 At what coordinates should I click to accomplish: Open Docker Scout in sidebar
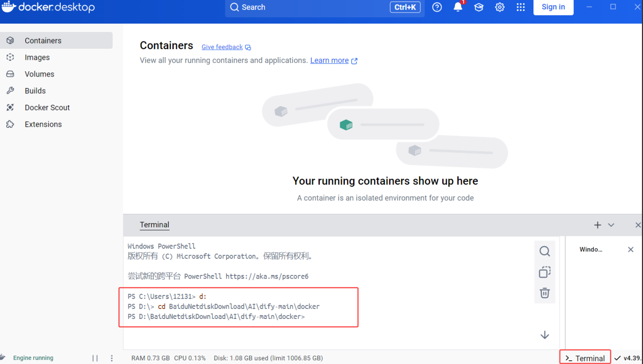click(56, 107)
